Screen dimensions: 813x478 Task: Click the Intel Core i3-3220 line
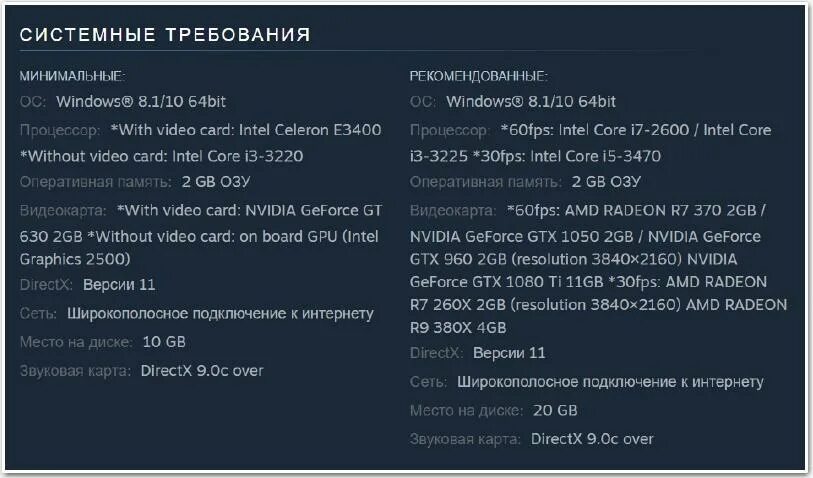(x=161, y=156)
